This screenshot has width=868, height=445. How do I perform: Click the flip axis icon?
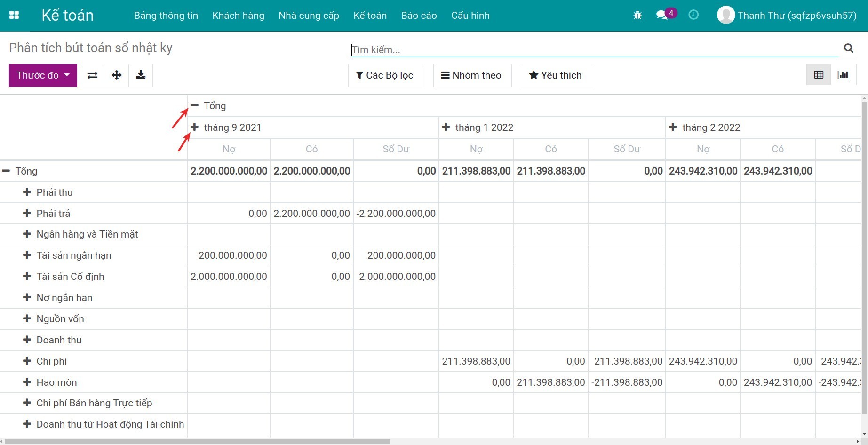(x=92, y=75)
